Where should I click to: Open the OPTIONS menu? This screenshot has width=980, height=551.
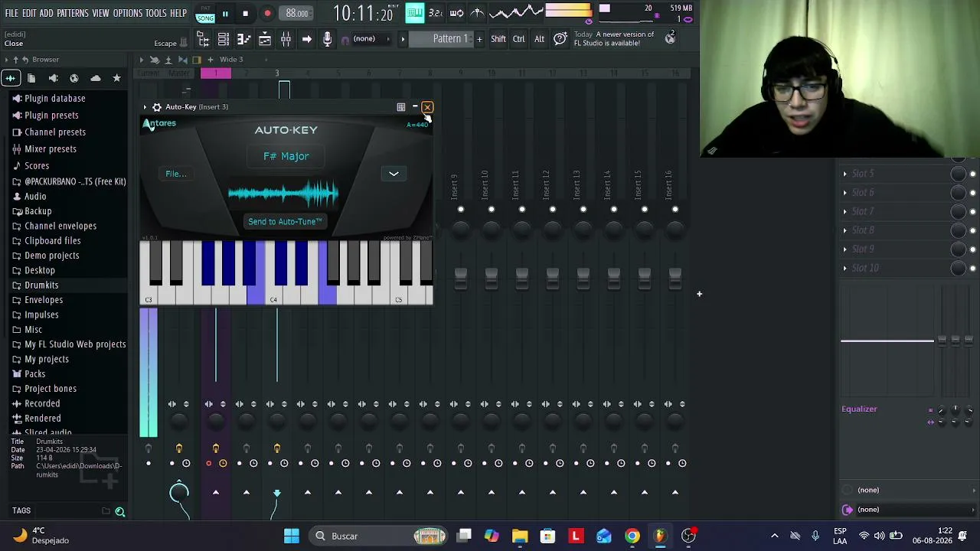point(128,14)
